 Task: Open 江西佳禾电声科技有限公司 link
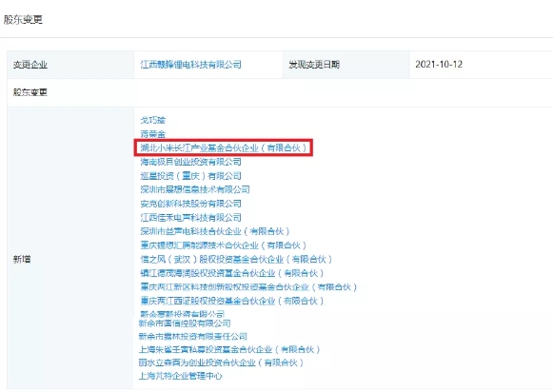tap(190, 218)
